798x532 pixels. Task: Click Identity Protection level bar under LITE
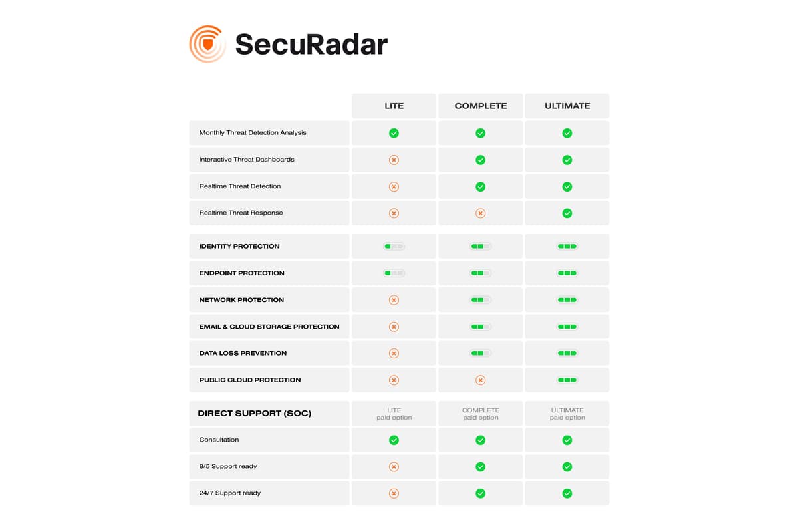tap(394, 246)
